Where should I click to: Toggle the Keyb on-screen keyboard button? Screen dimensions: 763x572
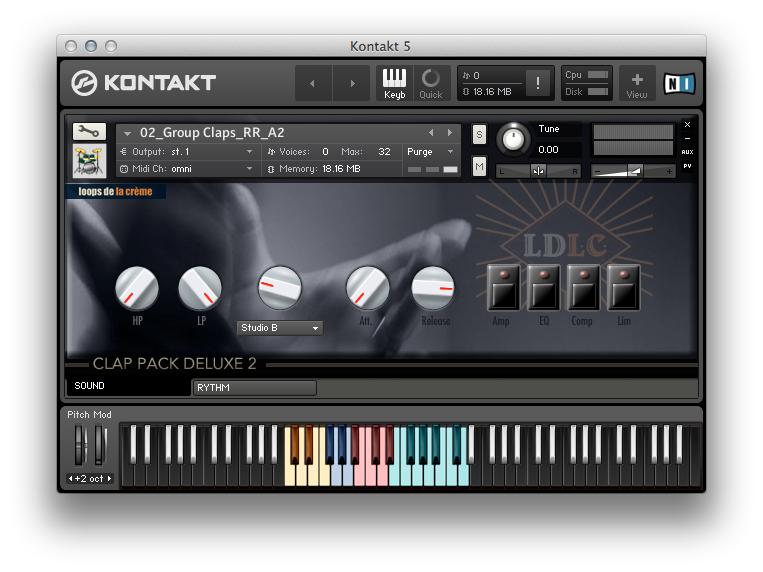click(394, 83)
